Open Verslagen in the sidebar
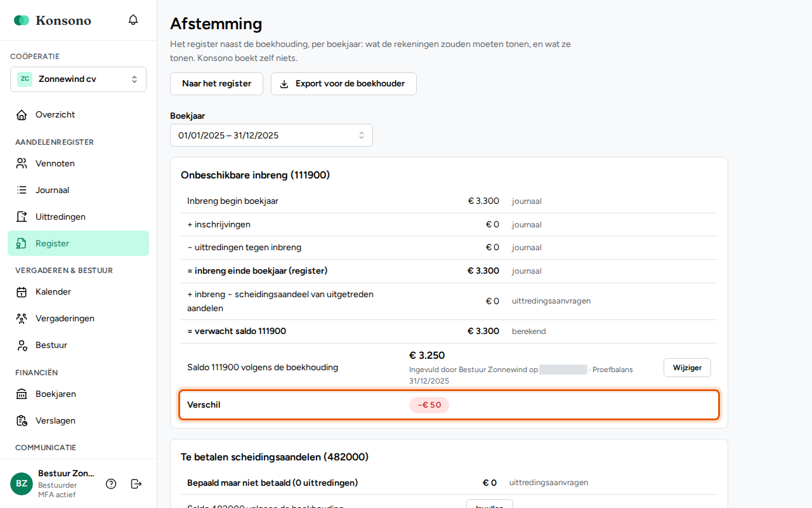 coord(78,420)
